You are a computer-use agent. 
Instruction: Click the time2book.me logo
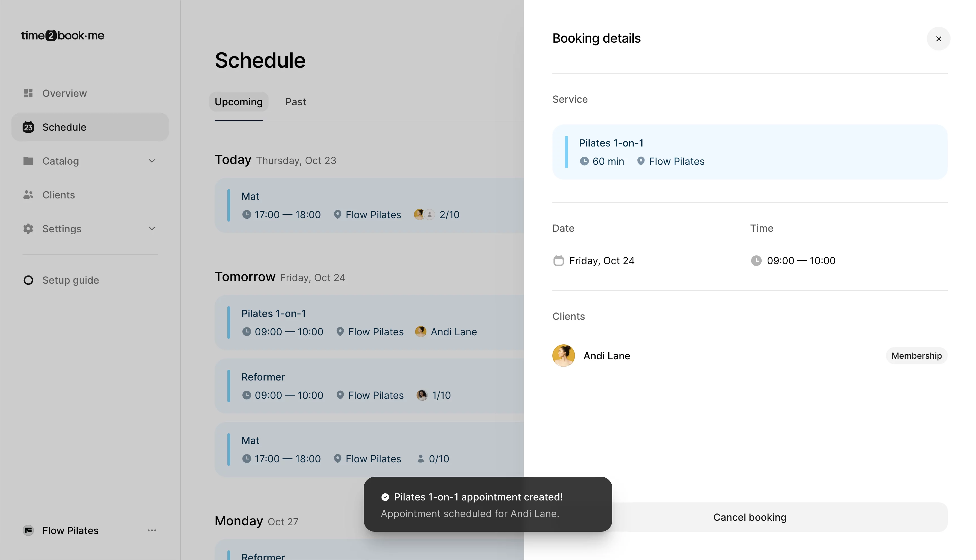(x=63, y=35)
